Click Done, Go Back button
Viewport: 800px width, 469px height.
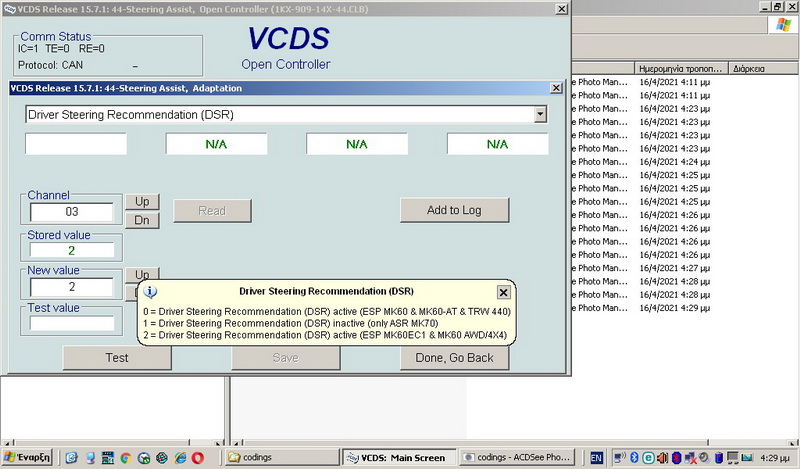tap(454, 358)
